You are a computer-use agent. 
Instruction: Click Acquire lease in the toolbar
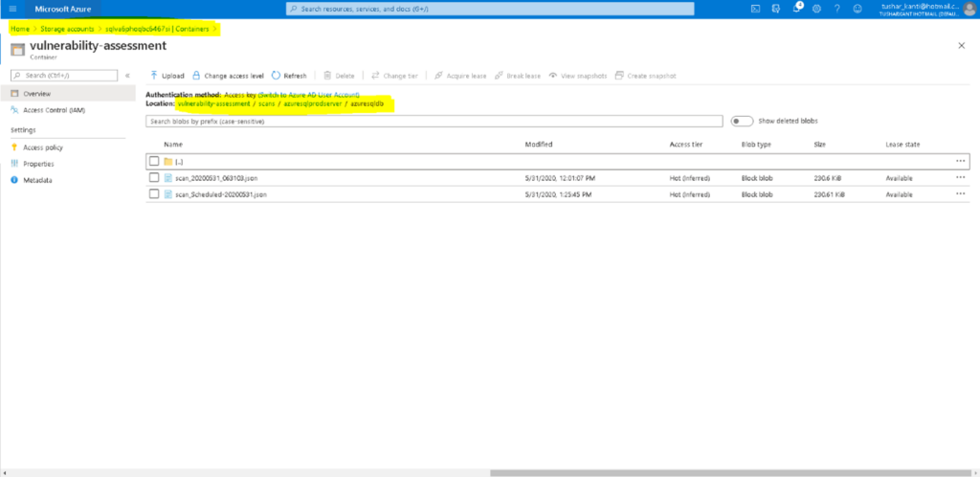point(460,76)
